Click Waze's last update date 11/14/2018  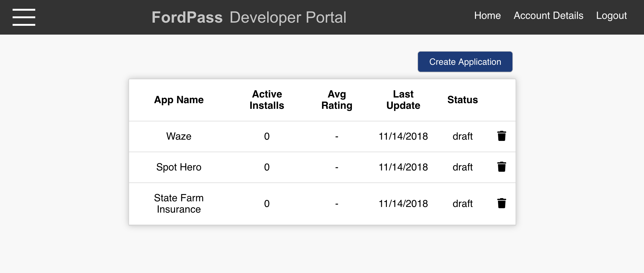click(403, 136)
